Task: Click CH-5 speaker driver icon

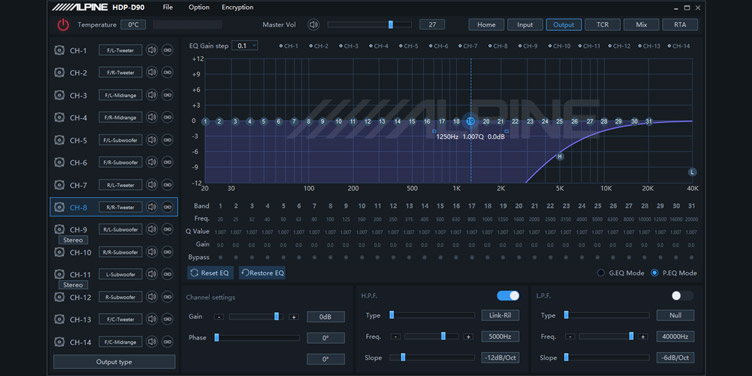Action: [x=59, y=140]
